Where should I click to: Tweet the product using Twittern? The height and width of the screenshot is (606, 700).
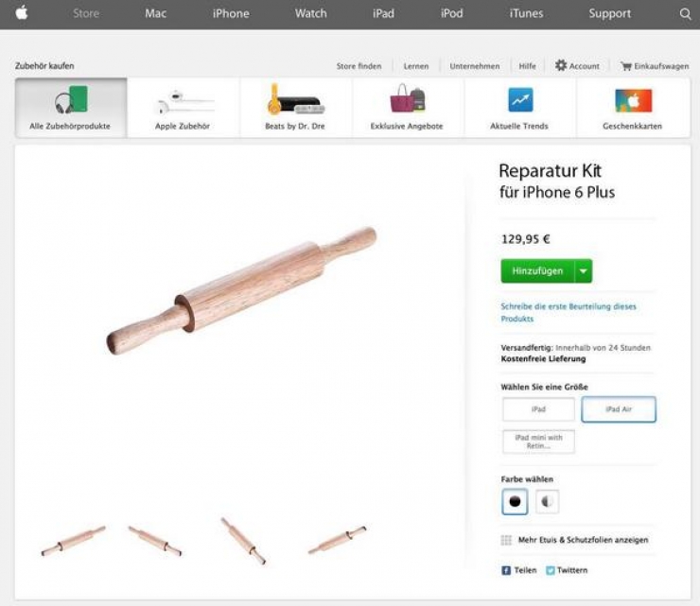pyautogui.click(x=567, y=570)
